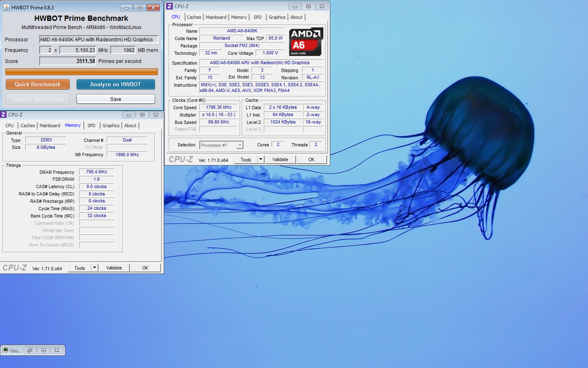This screenshot has height=368, width=588.
Task: Click the Multiplier value x 18.0
Action: pyautogui.click(x=218, y=114)
